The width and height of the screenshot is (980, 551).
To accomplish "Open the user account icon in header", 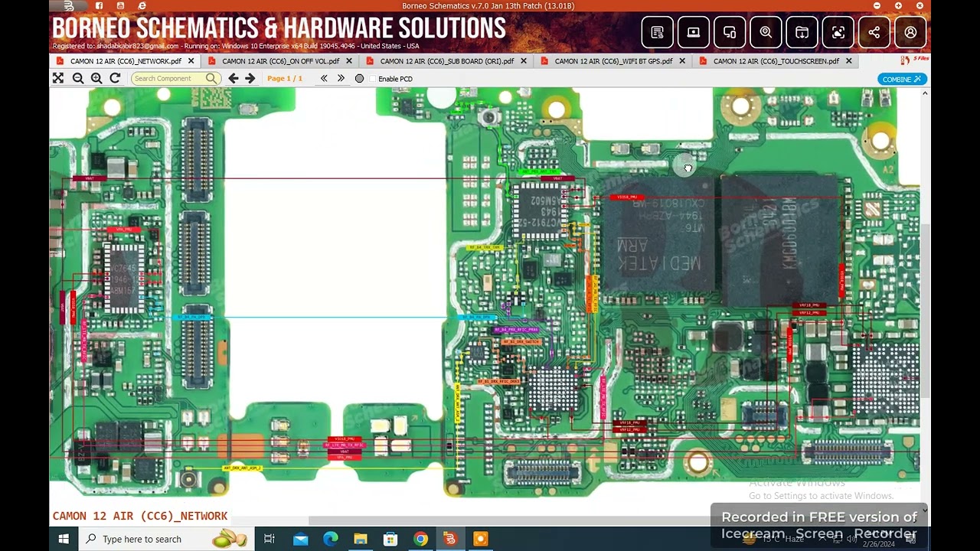I will pos(910,33).
